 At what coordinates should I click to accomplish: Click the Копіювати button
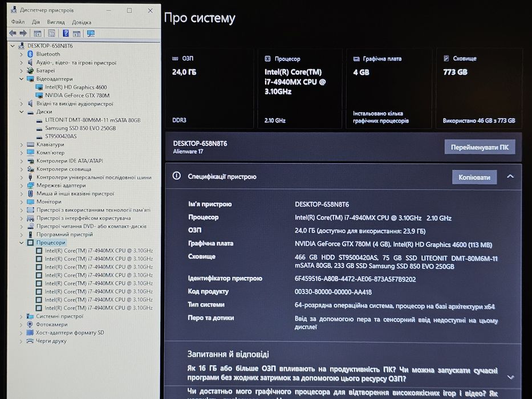(x=474, y=177)
